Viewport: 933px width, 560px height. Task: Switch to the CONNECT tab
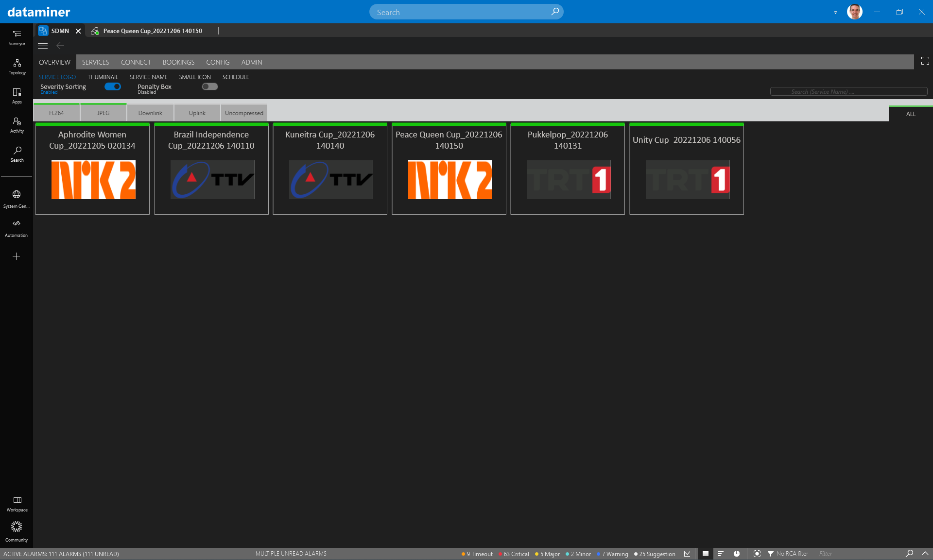click(136, 62)
